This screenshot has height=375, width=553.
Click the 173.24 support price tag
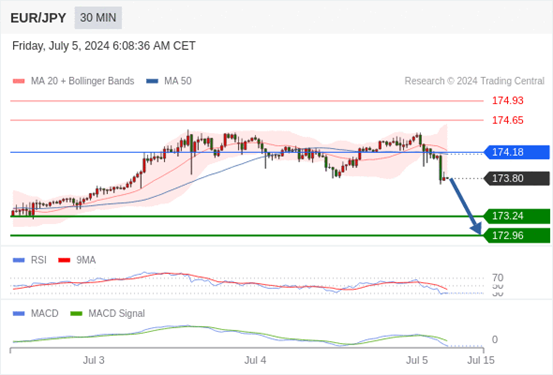[x=516, y=216]
